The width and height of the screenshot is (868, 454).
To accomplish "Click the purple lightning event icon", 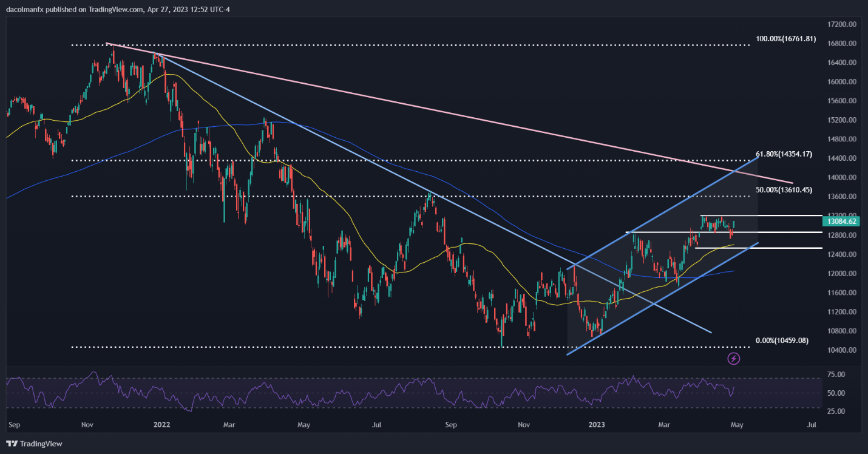I will click(x=733, y=359).
